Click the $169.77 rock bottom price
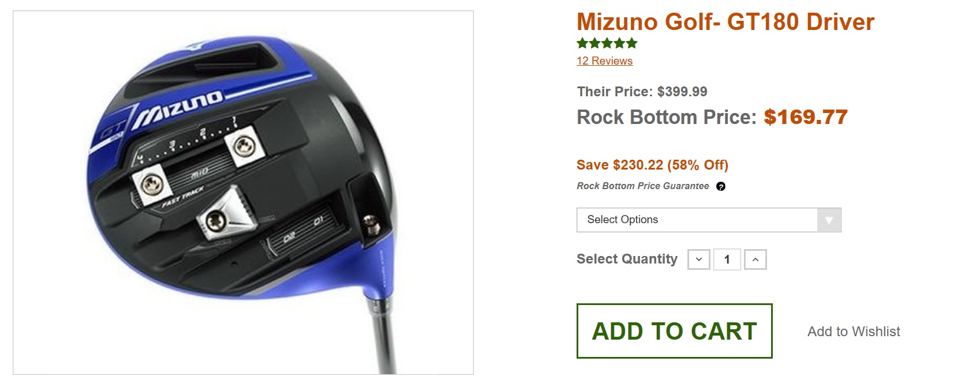The width and height of the screenshot is (980, 380). (806, 117)
